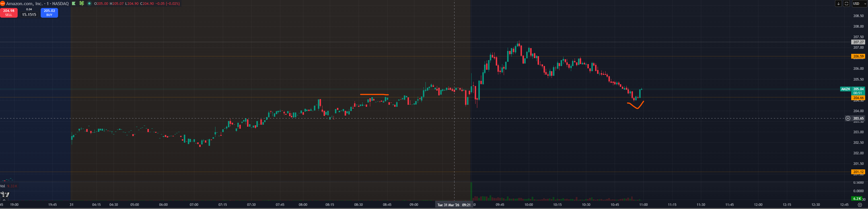Screen dimensions: 868x209
Task: Click the fullscreen frame icon near USD
Action: [x=846, y=4]
